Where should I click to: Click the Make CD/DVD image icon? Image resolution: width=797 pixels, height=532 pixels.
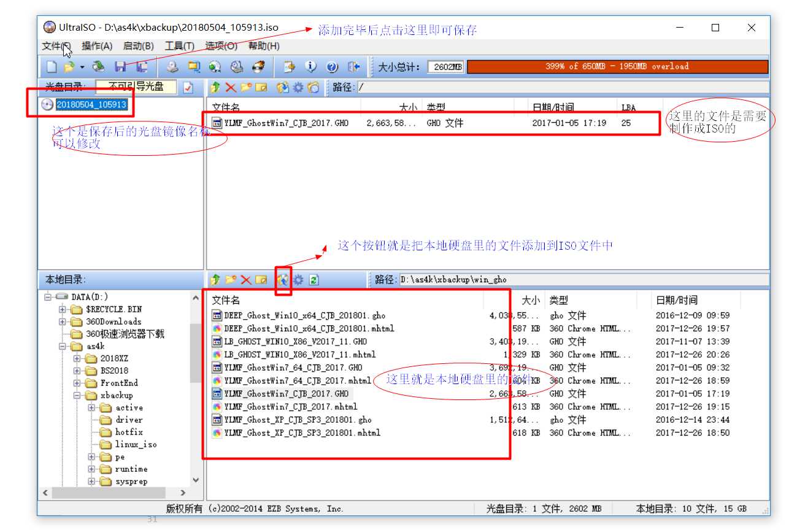tap(173, 66)
